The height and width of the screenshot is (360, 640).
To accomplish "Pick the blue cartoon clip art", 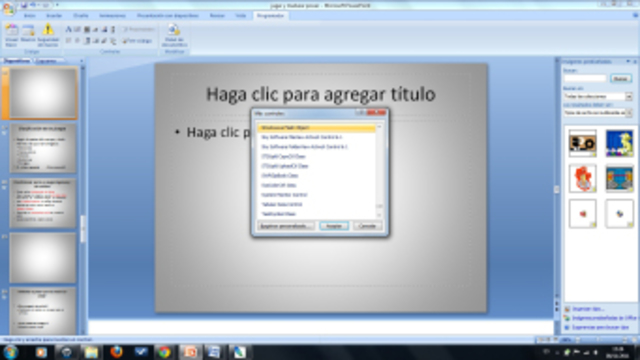I will (x=620, y=143).
